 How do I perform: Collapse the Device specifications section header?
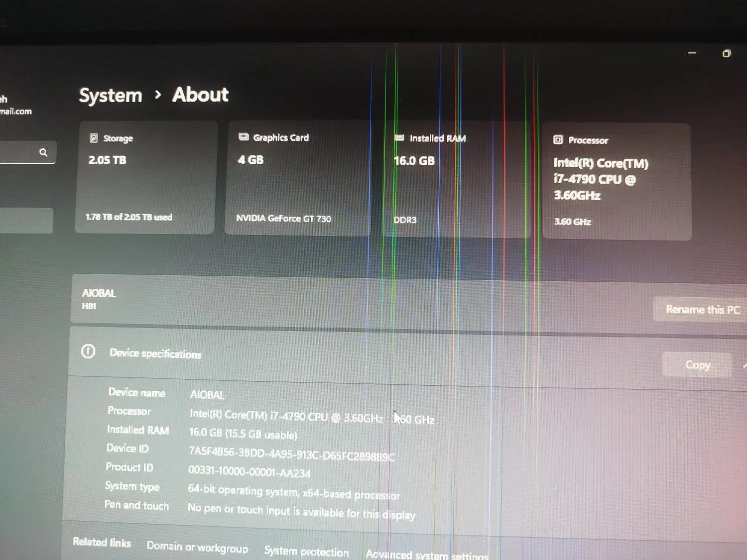[744, 366]
